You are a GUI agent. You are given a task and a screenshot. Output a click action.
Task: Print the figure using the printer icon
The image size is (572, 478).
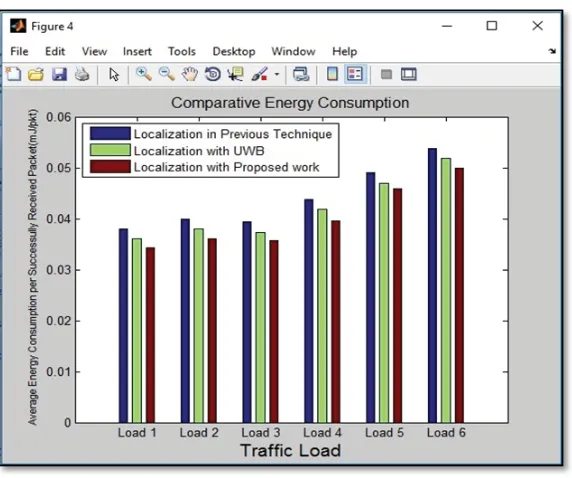(82, 74)
